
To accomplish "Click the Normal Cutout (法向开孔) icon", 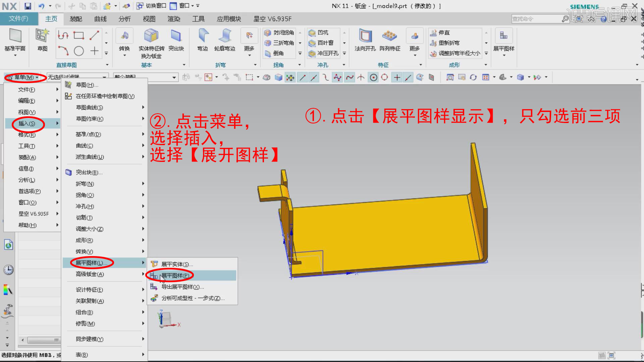I will pyautogui.click(x=365, y=36).
